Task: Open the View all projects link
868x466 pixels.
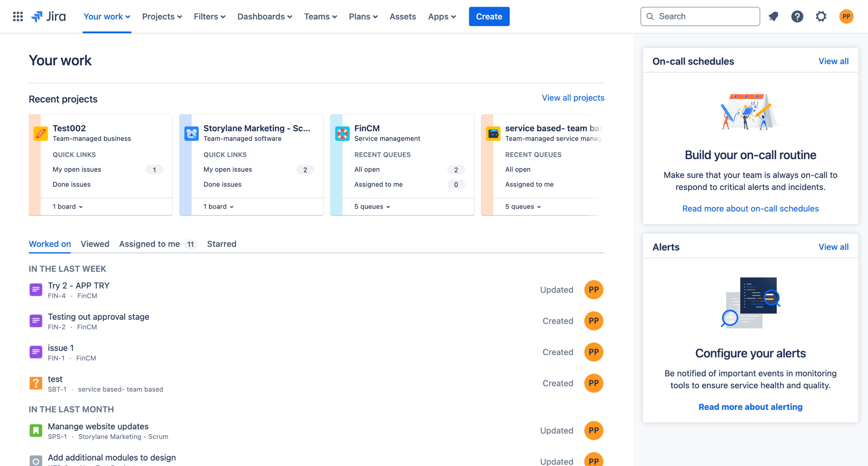Action: pyautogui.click(x=573, y=98)
